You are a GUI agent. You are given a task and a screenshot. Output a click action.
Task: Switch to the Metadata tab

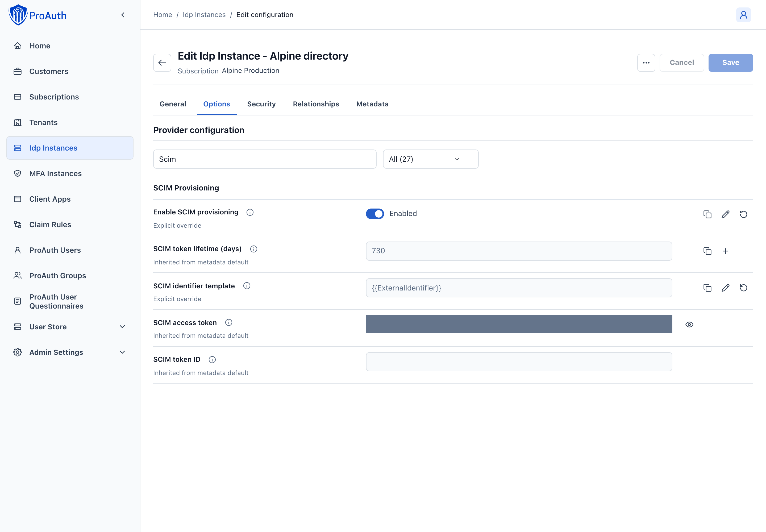pos(372,104)
